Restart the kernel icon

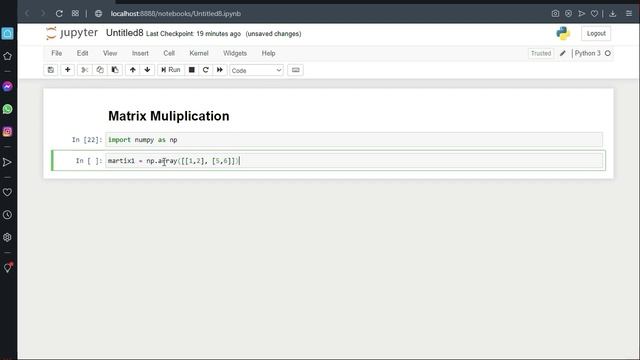click(206, 70)
